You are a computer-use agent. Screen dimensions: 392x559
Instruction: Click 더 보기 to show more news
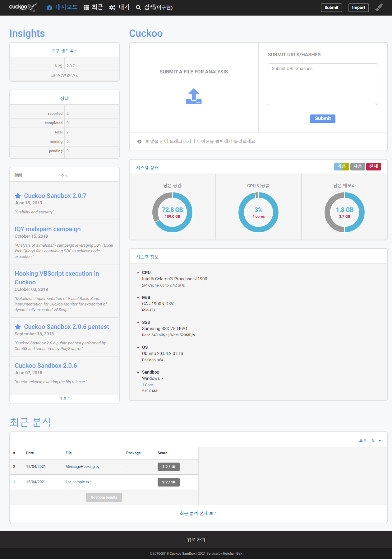coord(65,398)
